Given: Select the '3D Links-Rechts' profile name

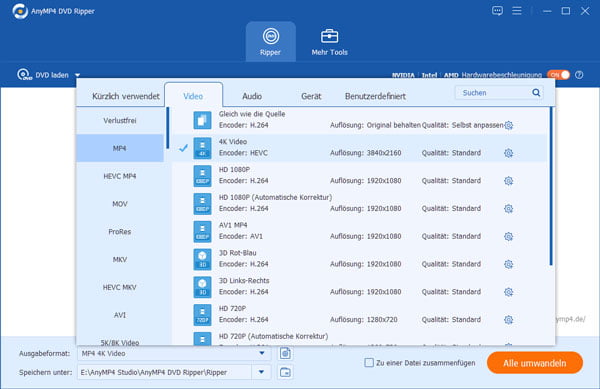Looking at the screenshot, I should (x=244, y=280).
